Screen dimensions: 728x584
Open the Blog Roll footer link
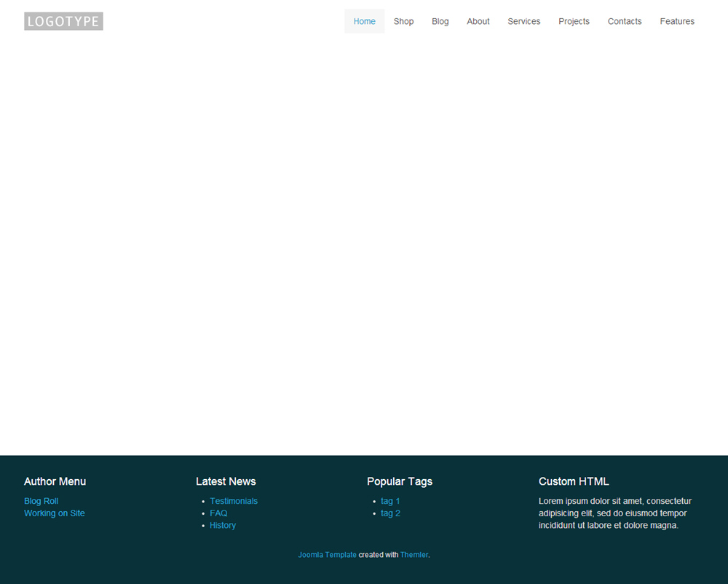point(41,501)
